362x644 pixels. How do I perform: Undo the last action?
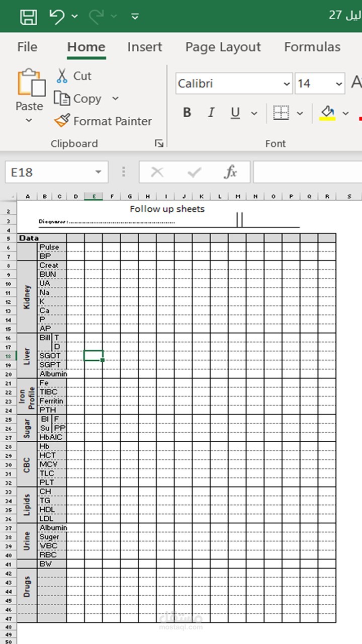56,16
